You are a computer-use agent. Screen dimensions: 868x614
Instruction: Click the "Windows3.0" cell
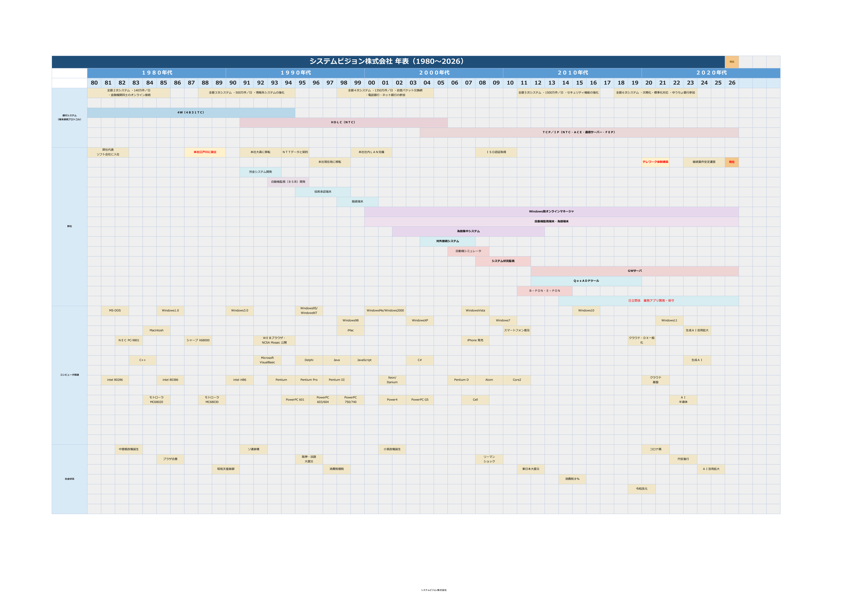[x=240, y=311]
